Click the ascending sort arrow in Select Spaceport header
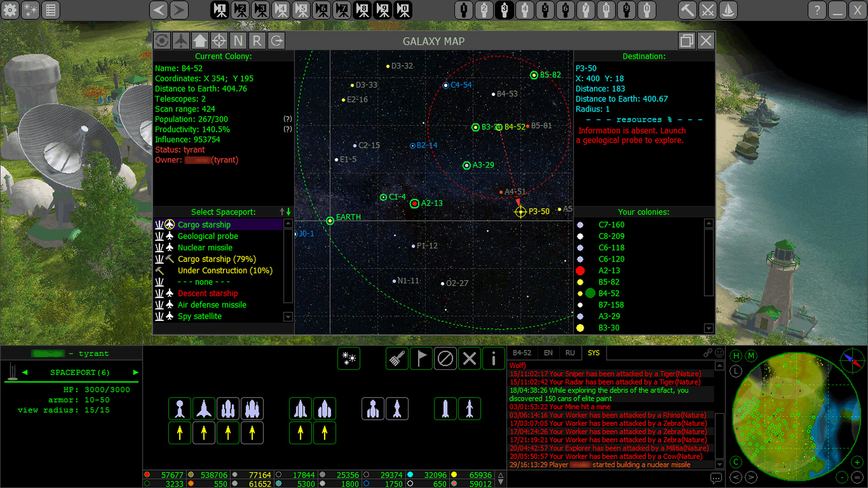This screenshot has width=868, height=488. pos(281,211)
